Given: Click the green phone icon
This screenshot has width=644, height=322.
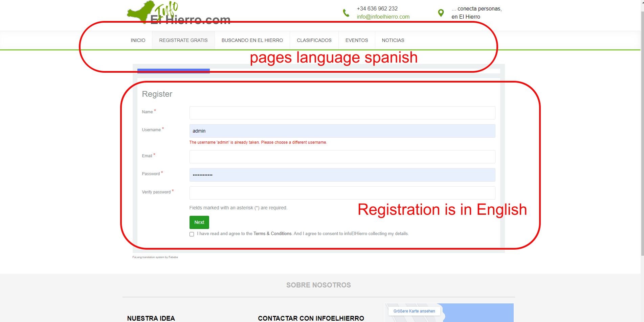Looking at the screenshot, I should click(x=346, y=13).
